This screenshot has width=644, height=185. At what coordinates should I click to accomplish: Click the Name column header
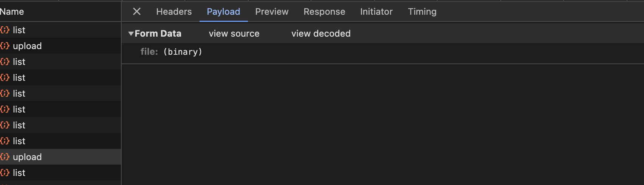pos(12,12)
